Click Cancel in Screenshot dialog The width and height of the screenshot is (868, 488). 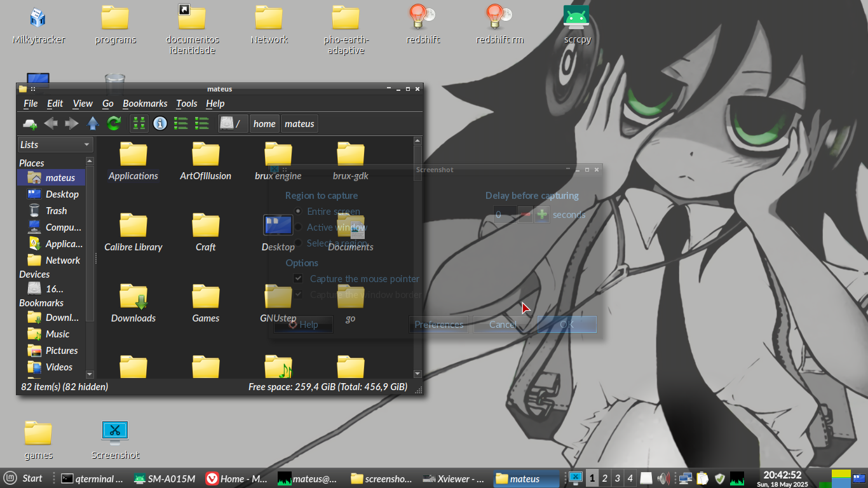pos(502,324)
